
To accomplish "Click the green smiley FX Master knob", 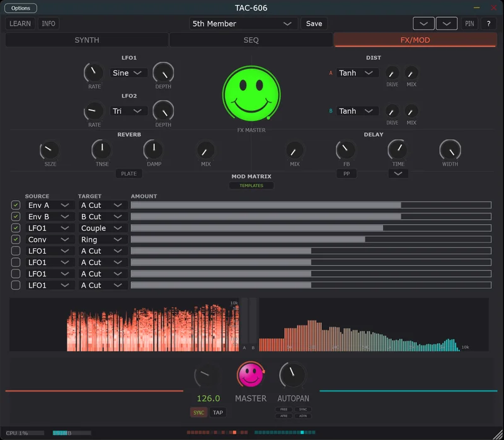I will tap(251, 93).
